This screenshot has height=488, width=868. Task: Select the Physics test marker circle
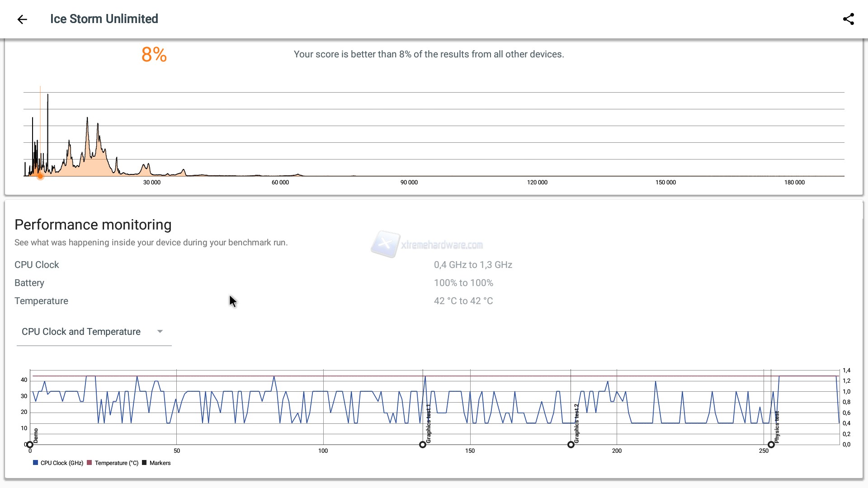click(771, 445)
